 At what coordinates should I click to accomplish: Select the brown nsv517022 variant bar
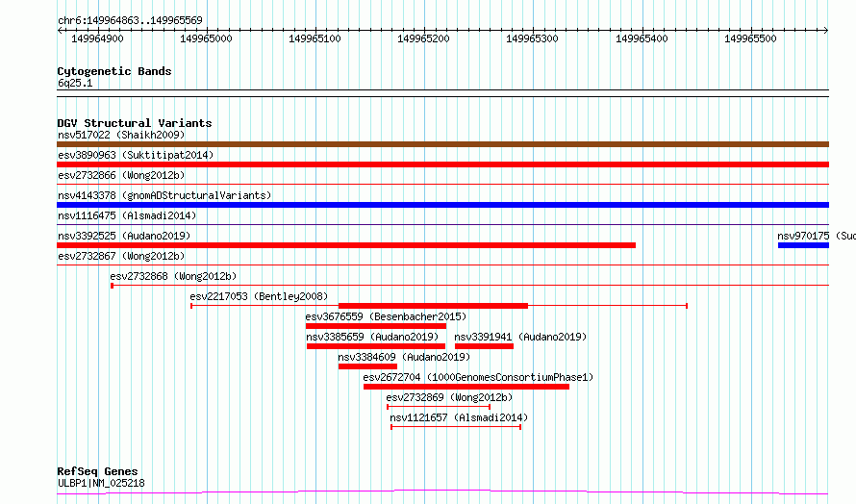442,144
